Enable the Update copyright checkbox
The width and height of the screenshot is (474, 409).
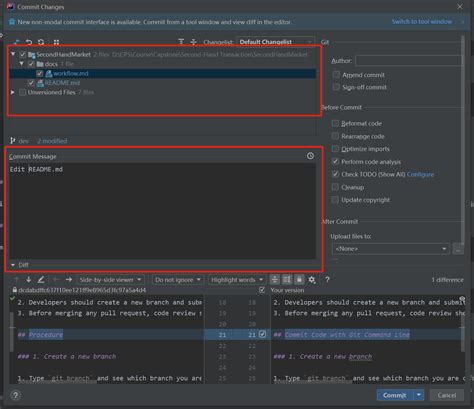click(x=335, y=200)
